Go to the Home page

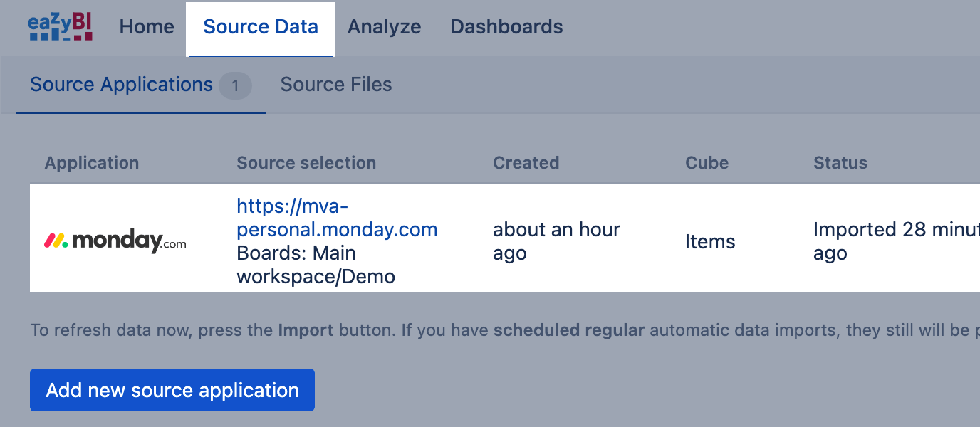click(x=147, y=27)
